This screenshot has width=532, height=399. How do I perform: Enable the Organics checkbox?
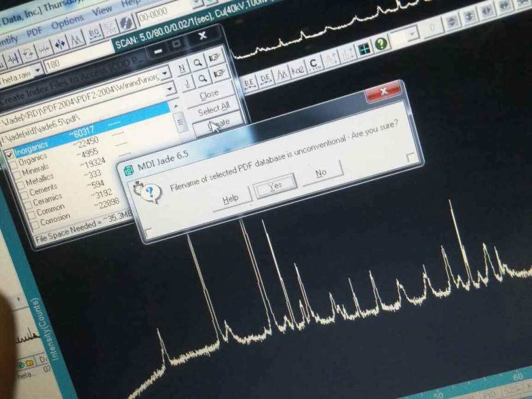pos(14,165)
